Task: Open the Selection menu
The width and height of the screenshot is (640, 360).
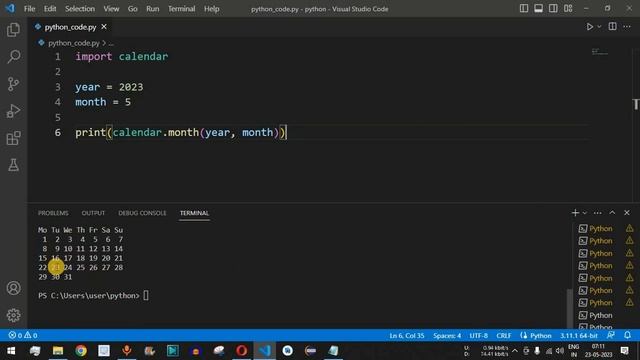Action: [x=80, y=9]
